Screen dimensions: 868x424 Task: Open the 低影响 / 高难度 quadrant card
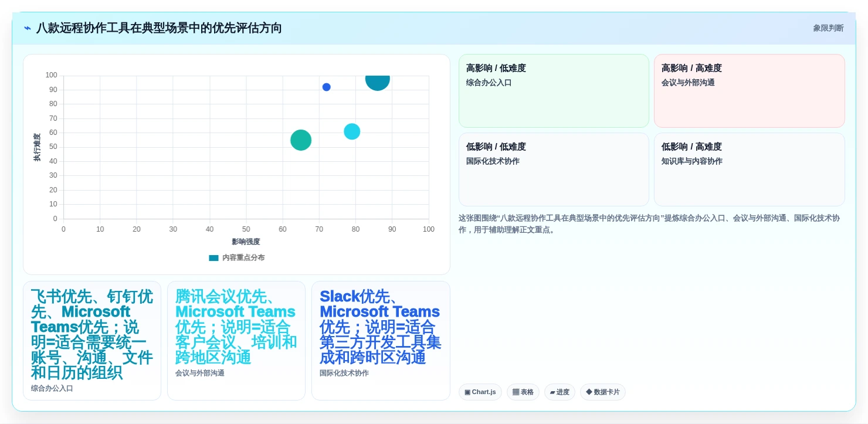(750, 169)
